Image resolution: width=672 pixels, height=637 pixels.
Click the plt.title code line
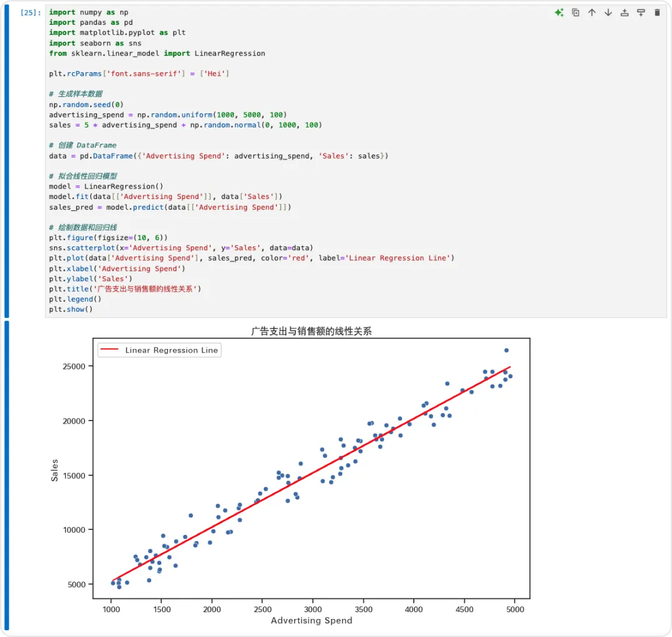124,289
